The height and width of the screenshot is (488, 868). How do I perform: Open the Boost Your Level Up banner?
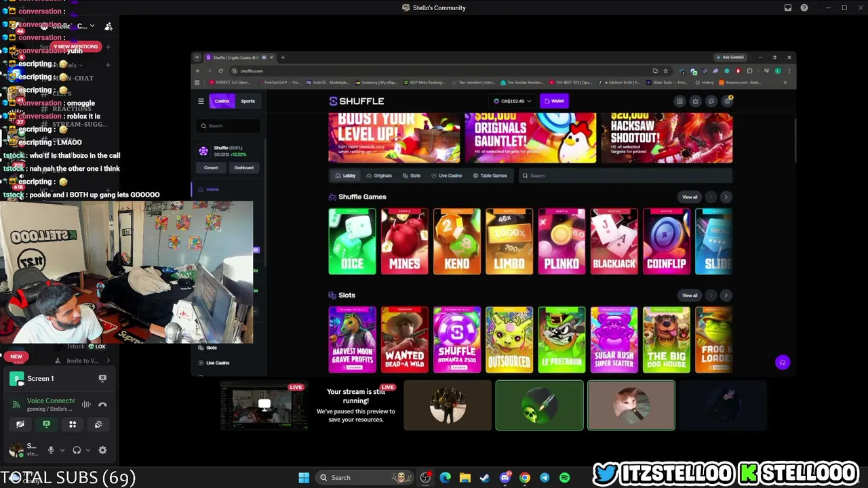394,138
